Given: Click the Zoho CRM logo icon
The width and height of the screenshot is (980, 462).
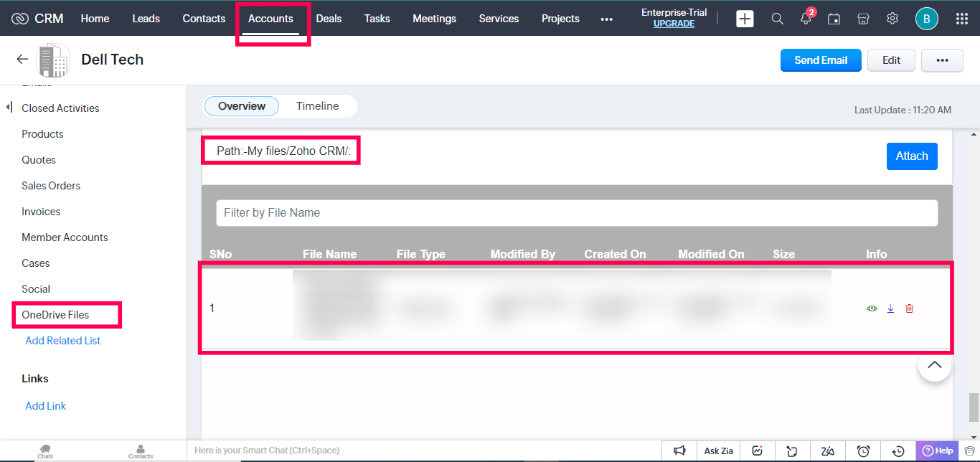Looking at the screenshot, I should 20,19.
